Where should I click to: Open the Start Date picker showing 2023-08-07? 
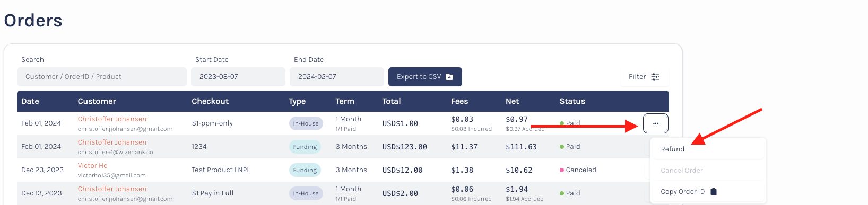[238, 77]
